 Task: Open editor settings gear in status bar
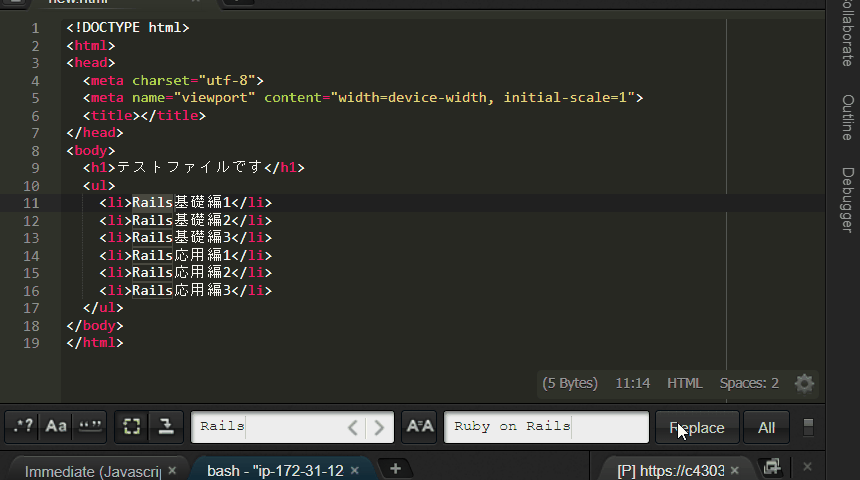point(804,383)
